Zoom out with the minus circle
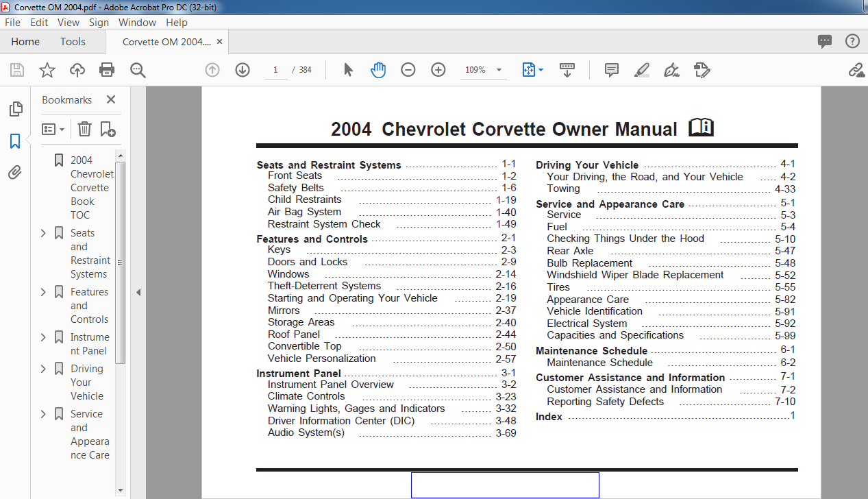This screenshot has width=868, height=499. [x=408, y=70]
